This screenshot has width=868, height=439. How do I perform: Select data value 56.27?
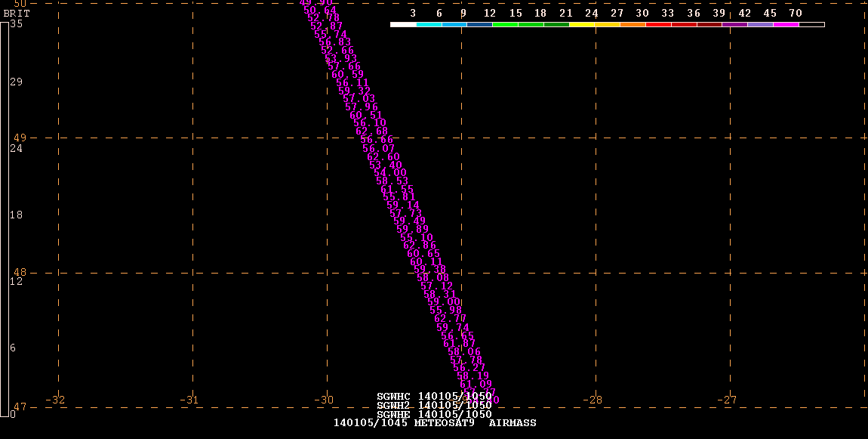pyautogui.click(x=469, y=367)
